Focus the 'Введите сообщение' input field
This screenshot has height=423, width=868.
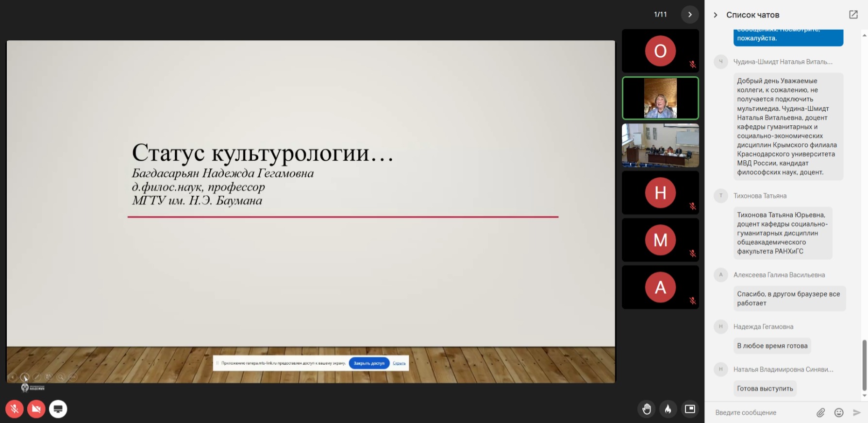click(762, 412)
